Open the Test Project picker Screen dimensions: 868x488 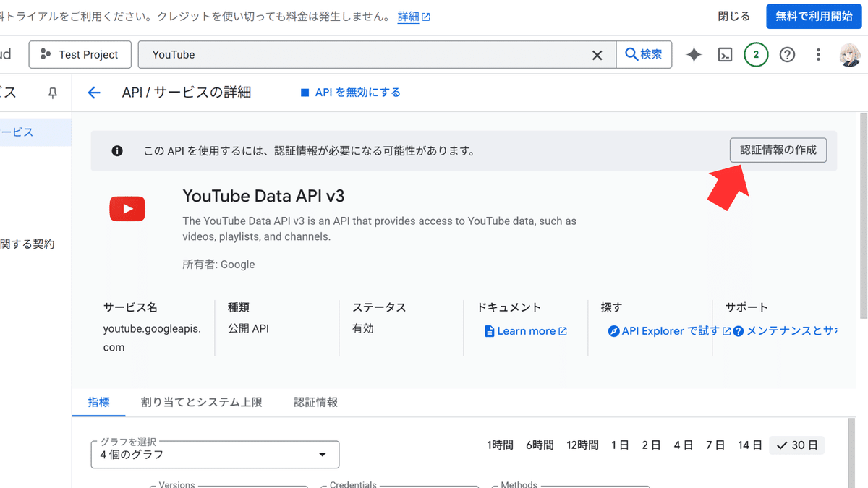click(x=80, y=54)
